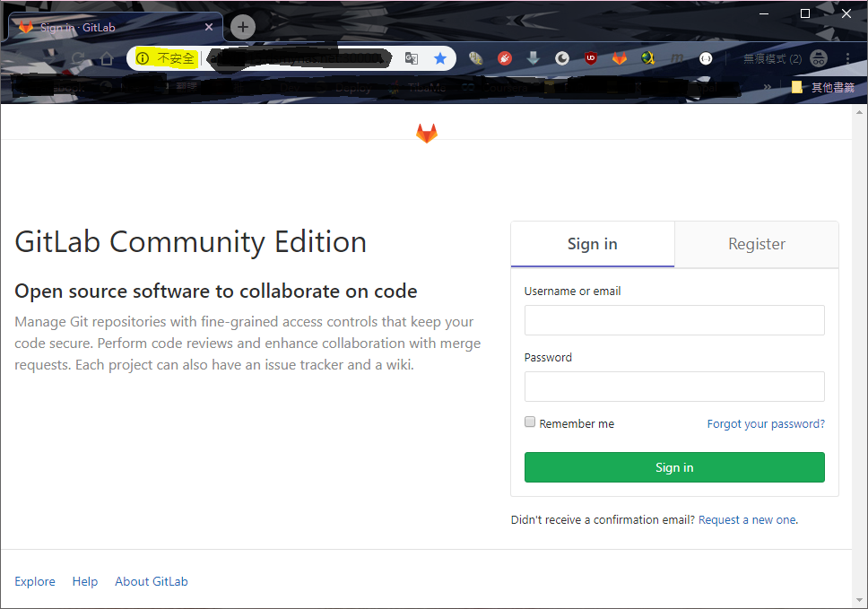Expand the 其他書籤 bookmarks folder
Viewport: 868px width, 609px height.
pos(823,87)
